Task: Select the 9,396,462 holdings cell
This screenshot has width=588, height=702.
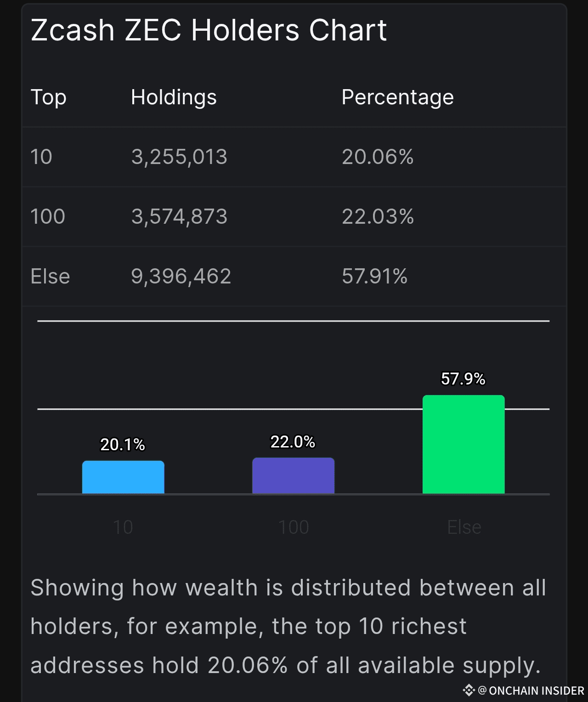Action: point(181,276)
